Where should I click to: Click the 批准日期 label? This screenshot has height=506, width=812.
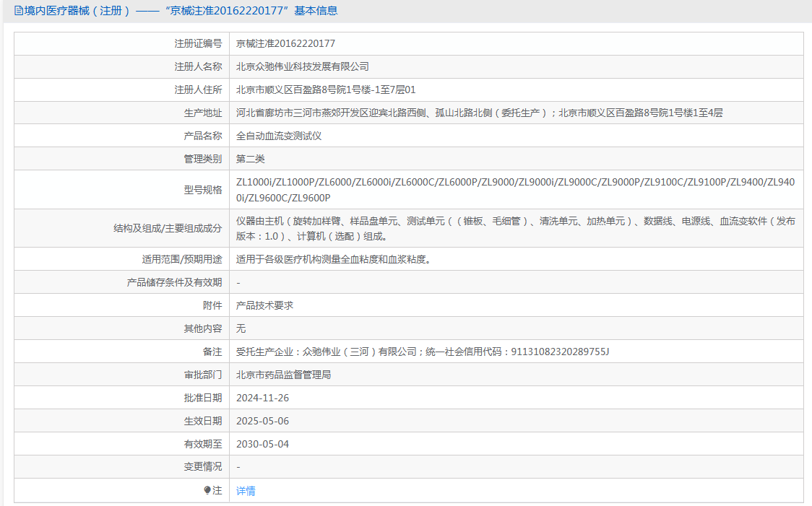[x=203, y=398]
